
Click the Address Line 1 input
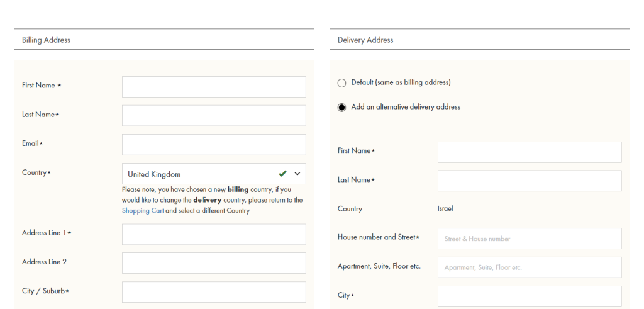tap(214, 234)
